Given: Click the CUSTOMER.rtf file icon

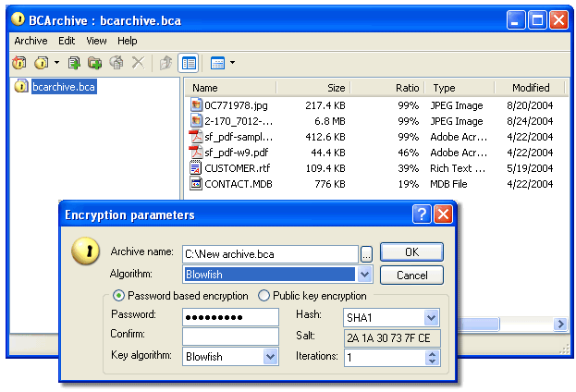Looking at the screenshot, I should tap(196, 167).
